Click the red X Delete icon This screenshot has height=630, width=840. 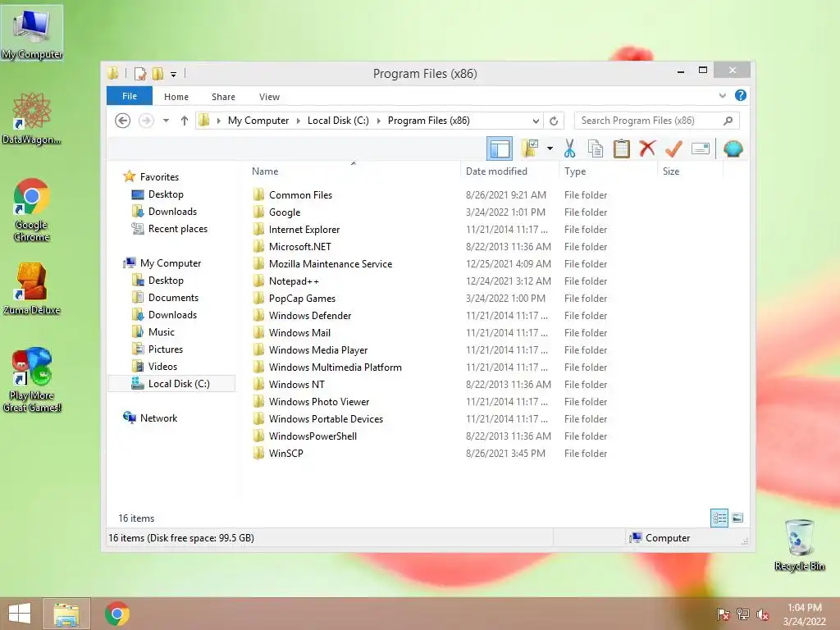[647, 148]
